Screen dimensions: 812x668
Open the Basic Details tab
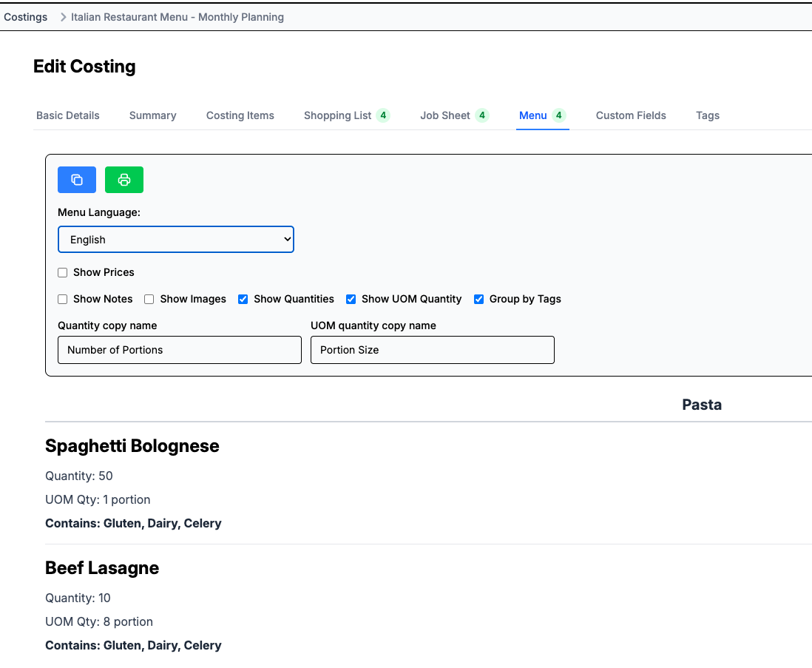pyautogui.click(x=68, y=115)
